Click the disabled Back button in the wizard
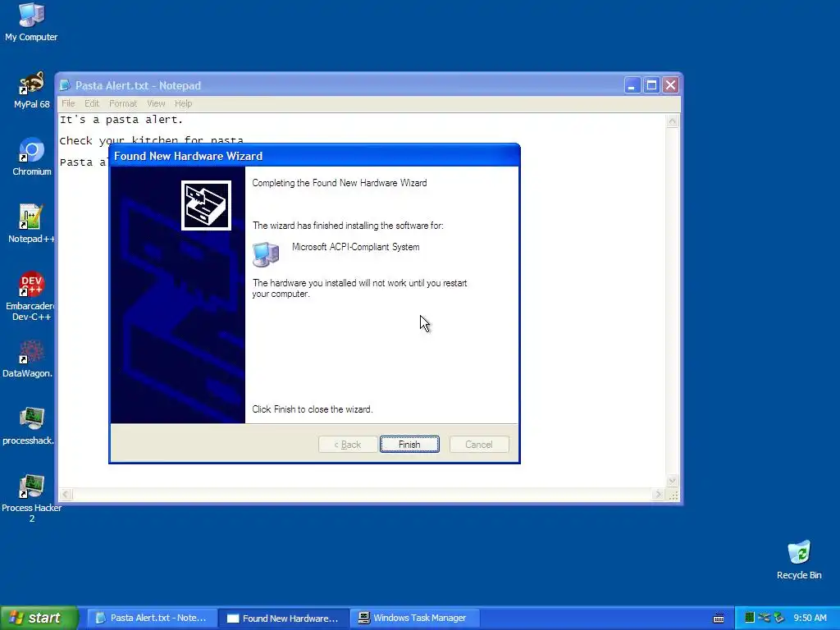The width and height of the screenshot is (840, 630). 348,444
